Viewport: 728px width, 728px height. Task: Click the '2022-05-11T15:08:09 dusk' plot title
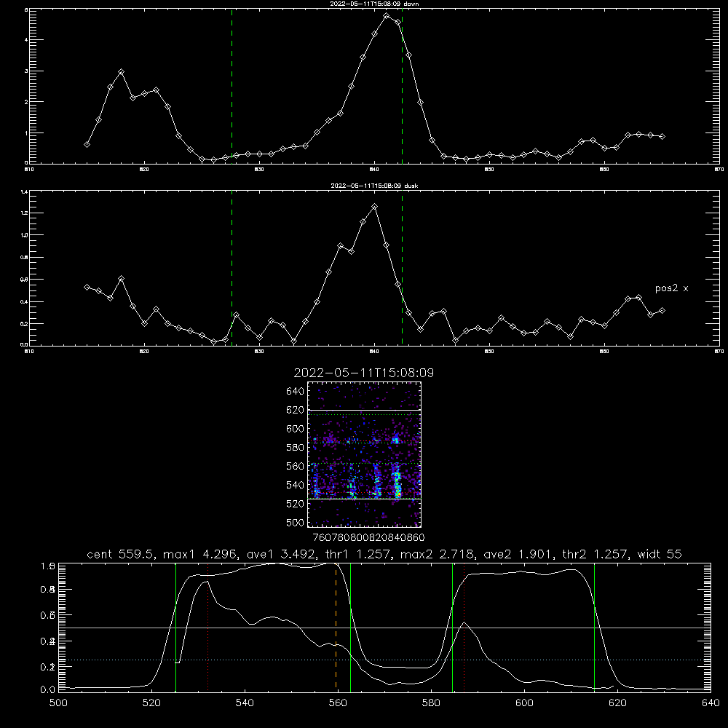[374, 186]
